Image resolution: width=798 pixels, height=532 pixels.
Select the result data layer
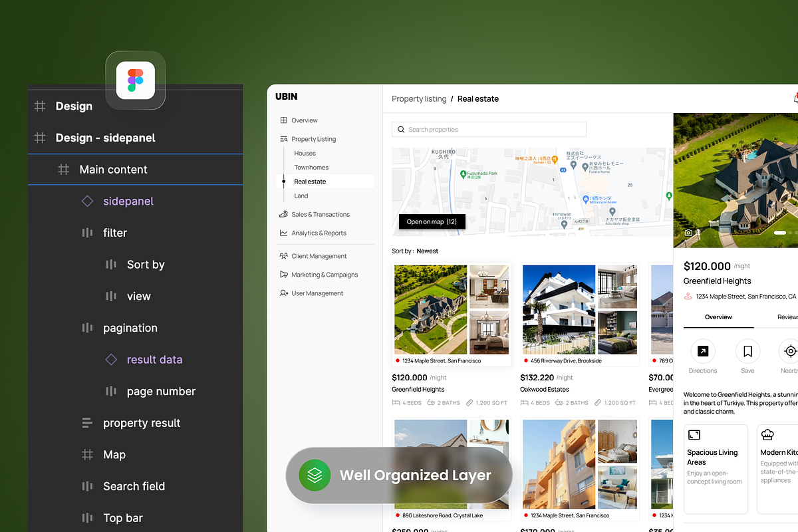[x=154, y=360]
